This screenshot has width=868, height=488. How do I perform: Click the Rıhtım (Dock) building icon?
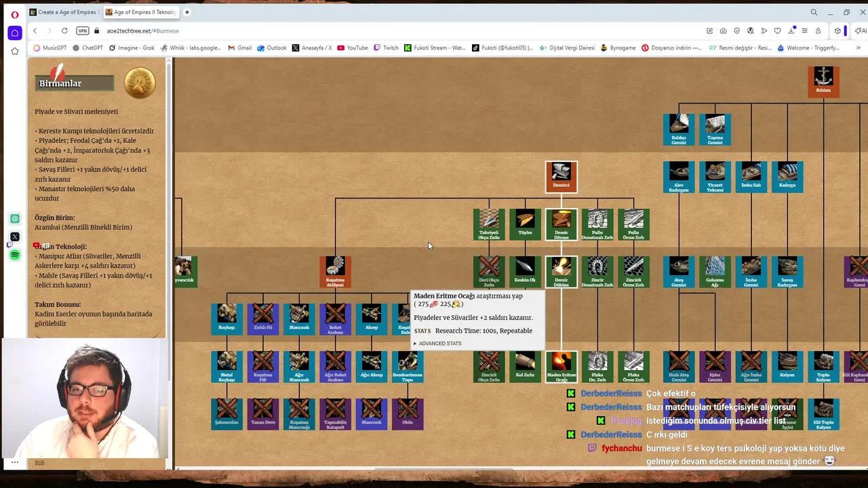pos(823,82)
